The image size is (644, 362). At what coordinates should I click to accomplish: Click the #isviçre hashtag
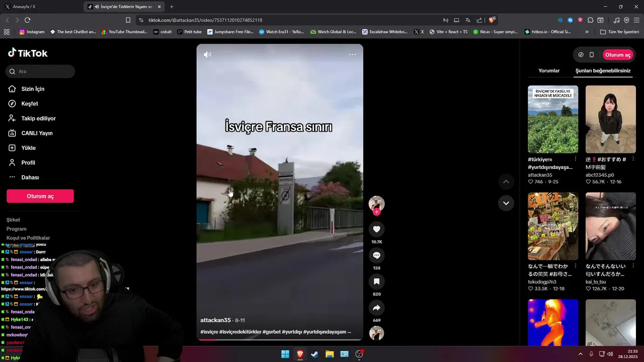tap(209, 332)
